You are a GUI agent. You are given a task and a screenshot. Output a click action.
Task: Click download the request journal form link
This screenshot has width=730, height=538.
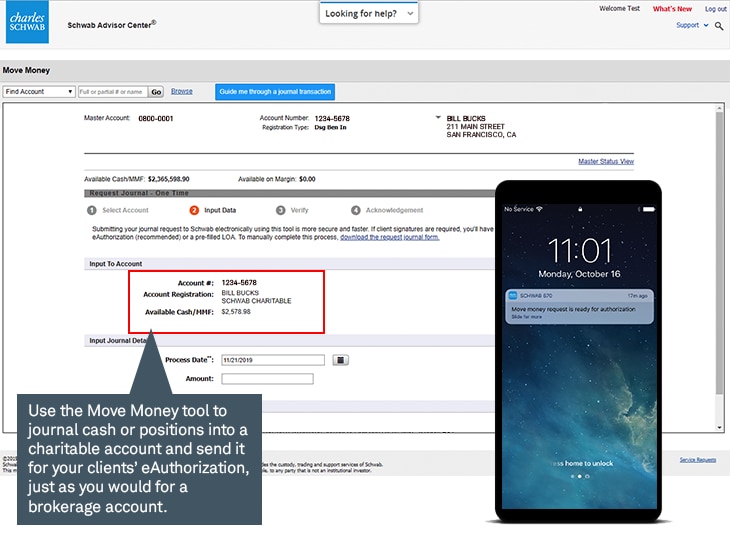(389, 237)
